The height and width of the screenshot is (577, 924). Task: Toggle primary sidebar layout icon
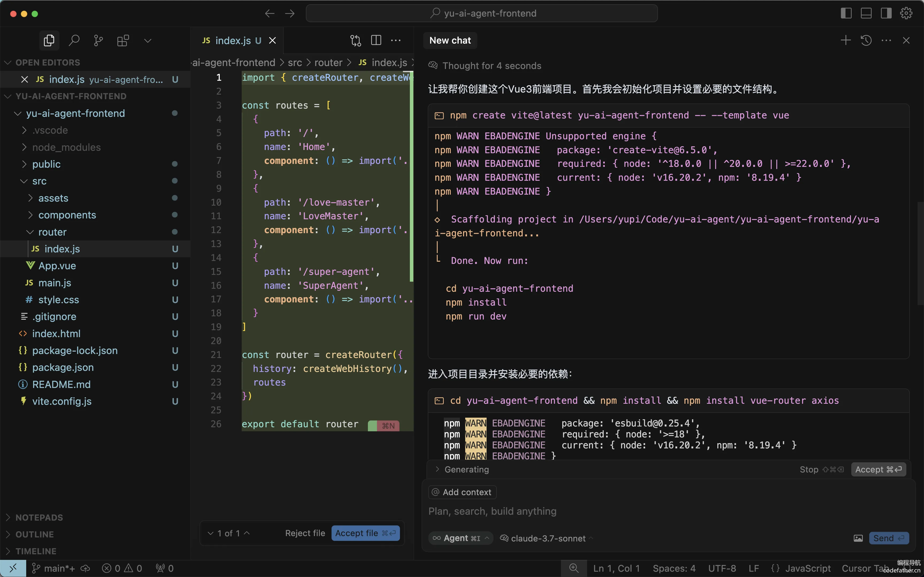pyautogui.click(x=846, y=13)
